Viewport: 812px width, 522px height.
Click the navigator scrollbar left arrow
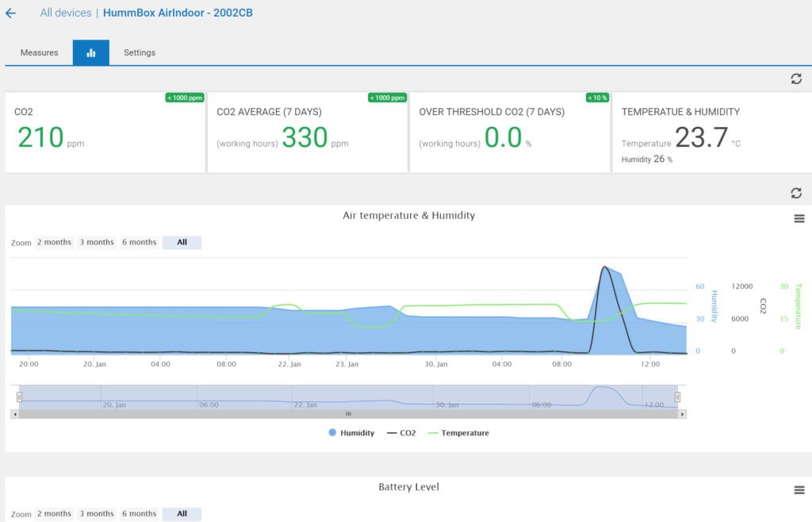[15, 414]
